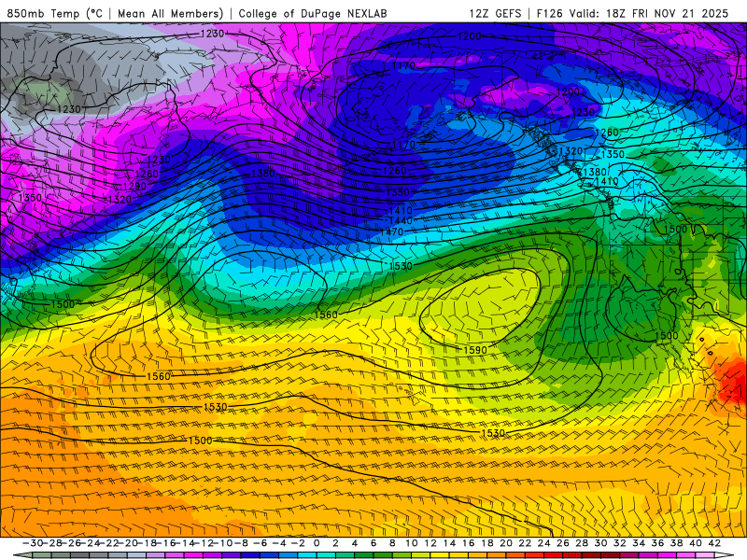This screenshot has height=560, width=747.
Task: Click the 1590 height contour label
Action: click(475, 350)
